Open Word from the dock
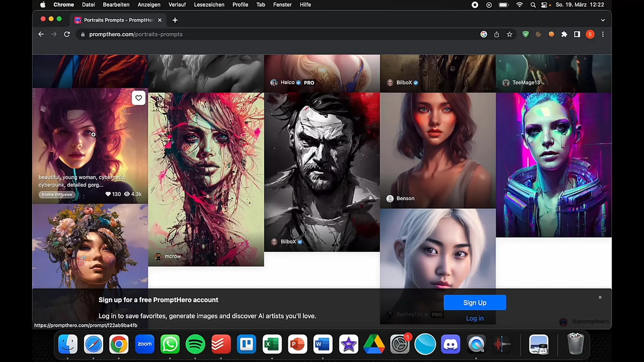Screen dimensions: 644x362 click(x=323, y=344)
